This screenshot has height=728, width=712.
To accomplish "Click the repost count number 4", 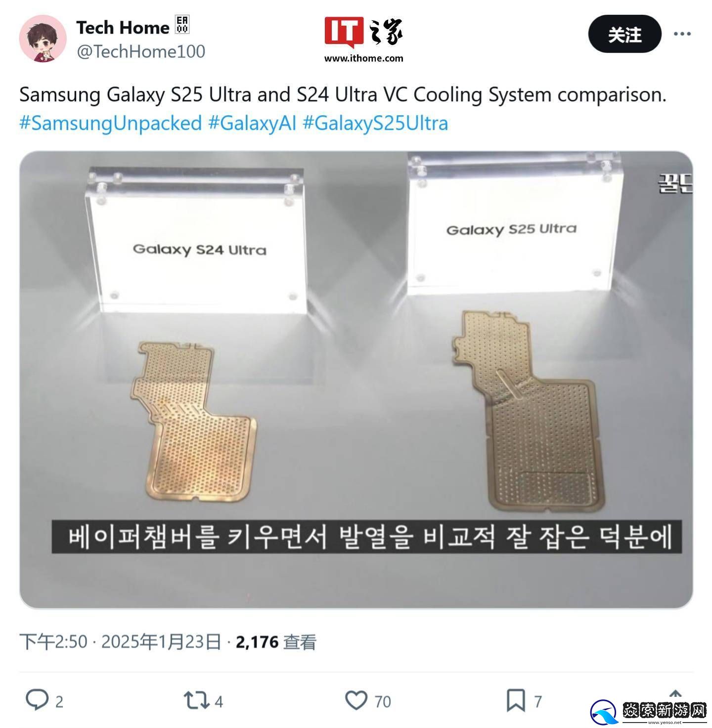I will click(x=219, y=701).
